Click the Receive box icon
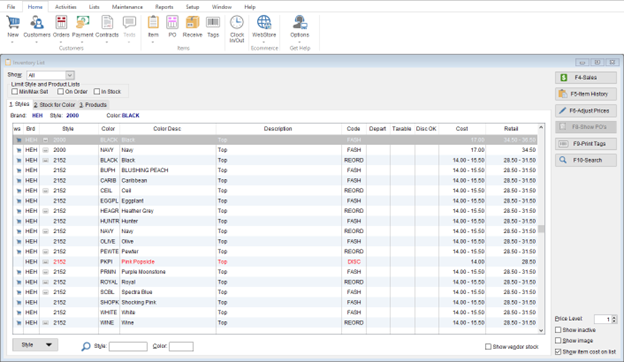The height and width of the screenshot is (362, 624). (192, 23)
